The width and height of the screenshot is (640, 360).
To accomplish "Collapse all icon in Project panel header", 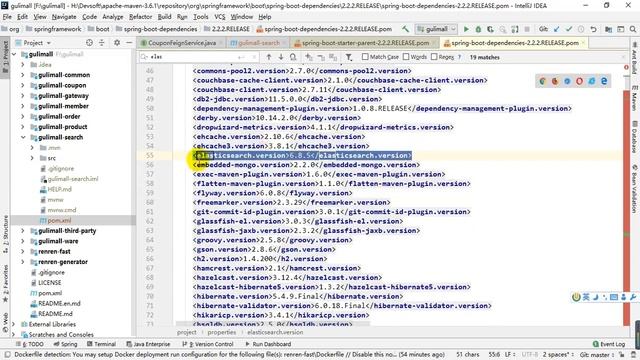I will pyautogui.click(x=102, y=42).
